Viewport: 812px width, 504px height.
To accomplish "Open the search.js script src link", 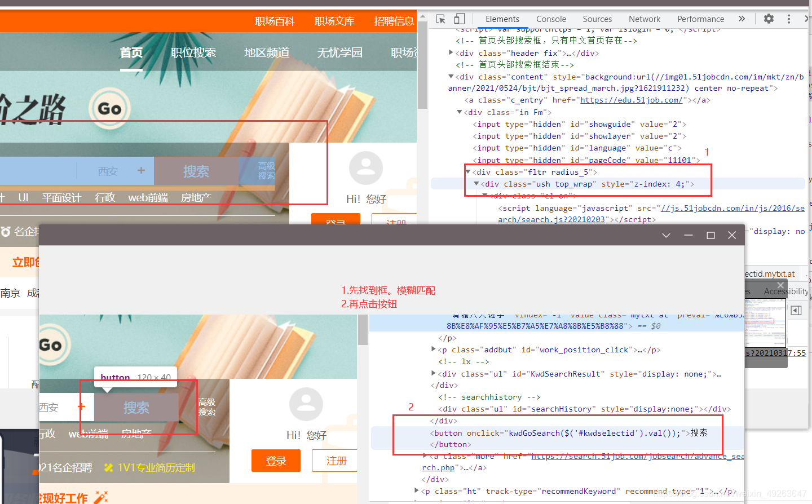I will coord(651,214).
